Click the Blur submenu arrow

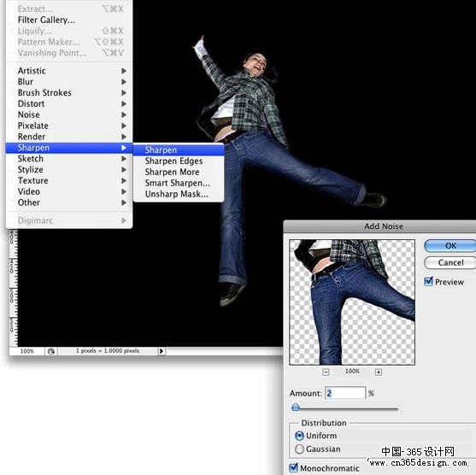(124, 82)
